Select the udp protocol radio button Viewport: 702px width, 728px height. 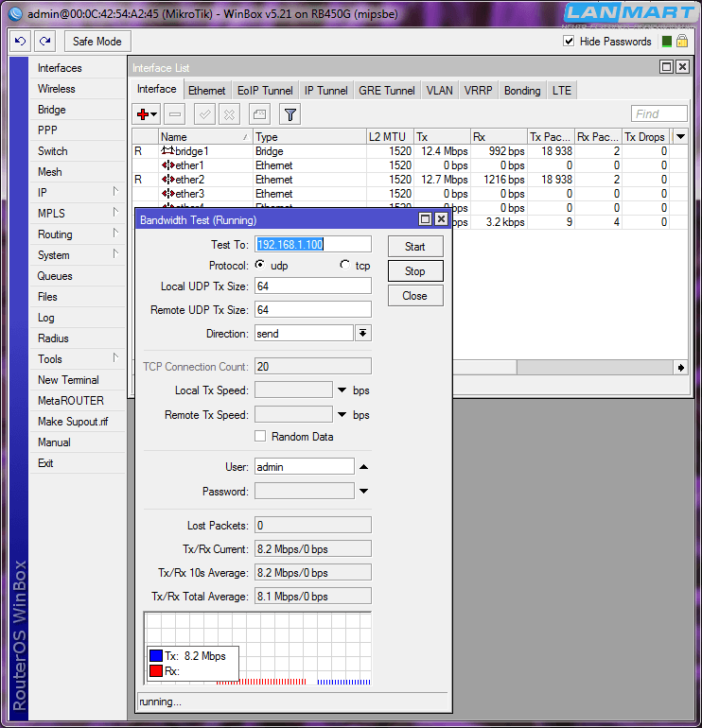point(260,265)
